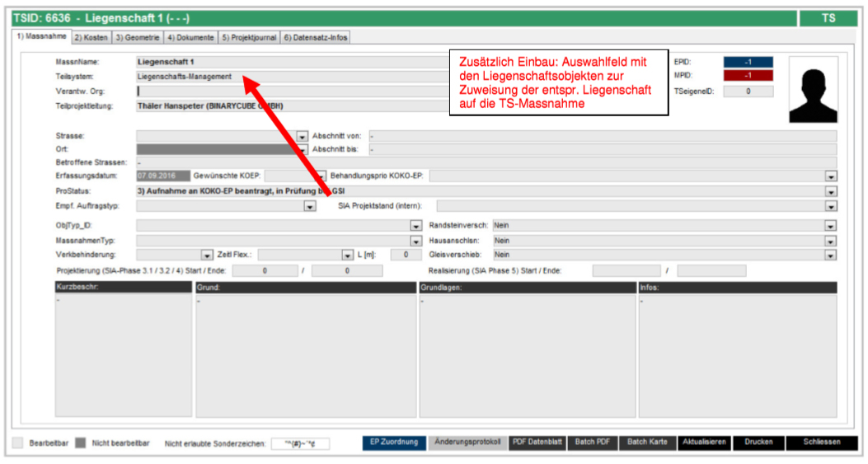Viewport: 868px width, 464px height.
Task: Switch to the 2) Kosten tab
Action: coord(91,37)
